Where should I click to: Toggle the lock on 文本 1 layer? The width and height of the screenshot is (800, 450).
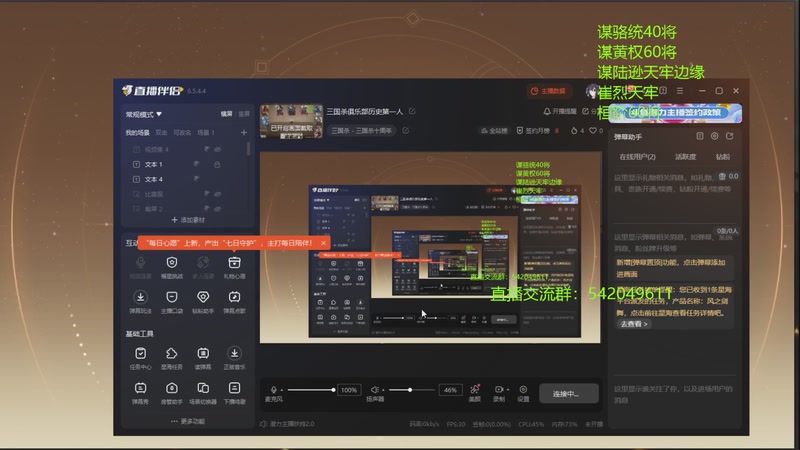(x=217, y=164)
